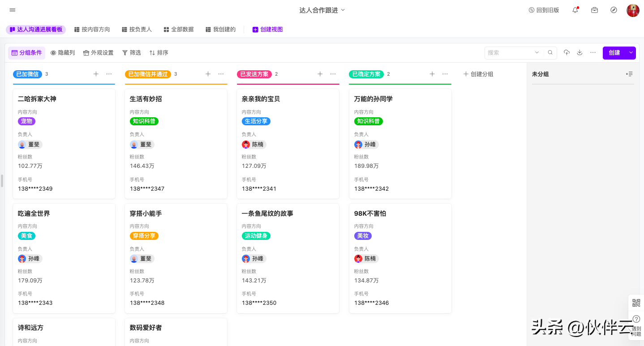The width and height of the screenshot is (644, 346).
Task: Expand the search field dropdown arrow
Action: pos(537,53)
